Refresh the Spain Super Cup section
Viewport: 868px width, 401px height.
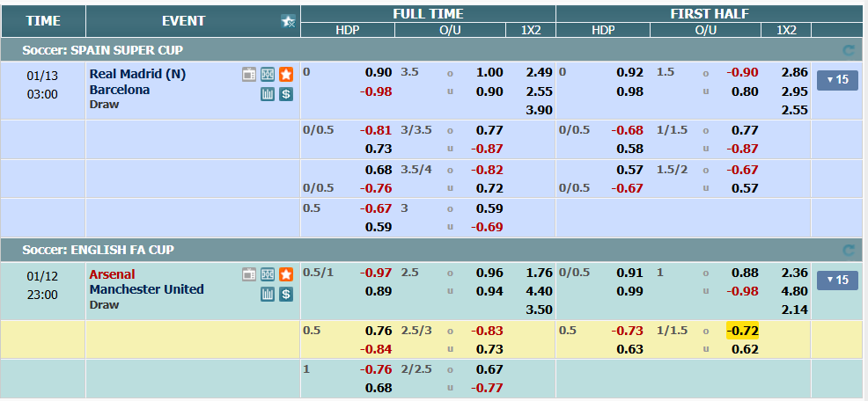[848, 50]
